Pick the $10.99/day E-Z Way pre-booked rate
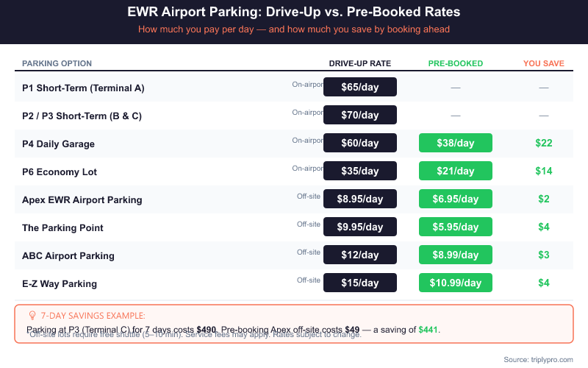588x368 pixels. 455,283
